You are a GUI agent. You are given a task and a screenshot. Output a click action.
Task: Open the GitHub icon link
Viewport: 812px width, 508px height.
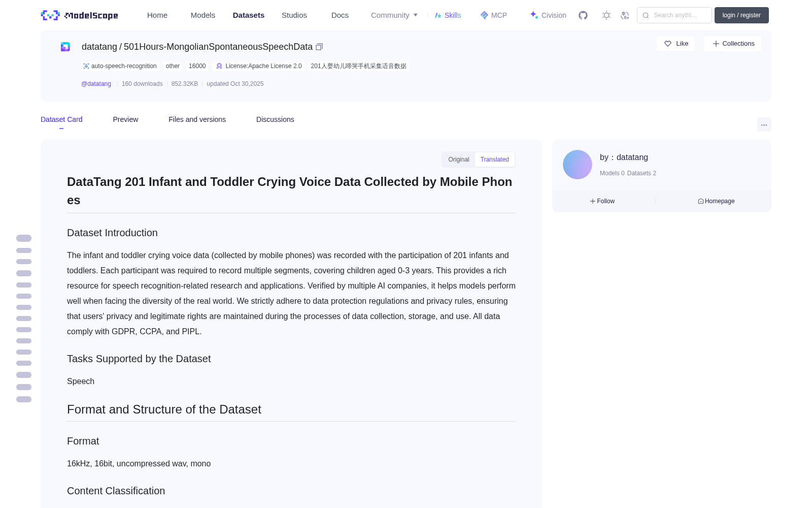tap(583, 15)
